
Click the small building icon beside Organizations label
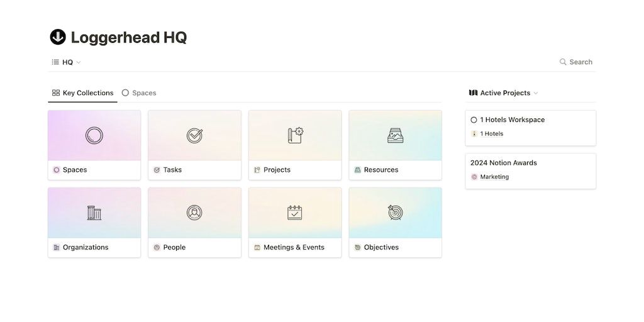click(x=56, y=247)
